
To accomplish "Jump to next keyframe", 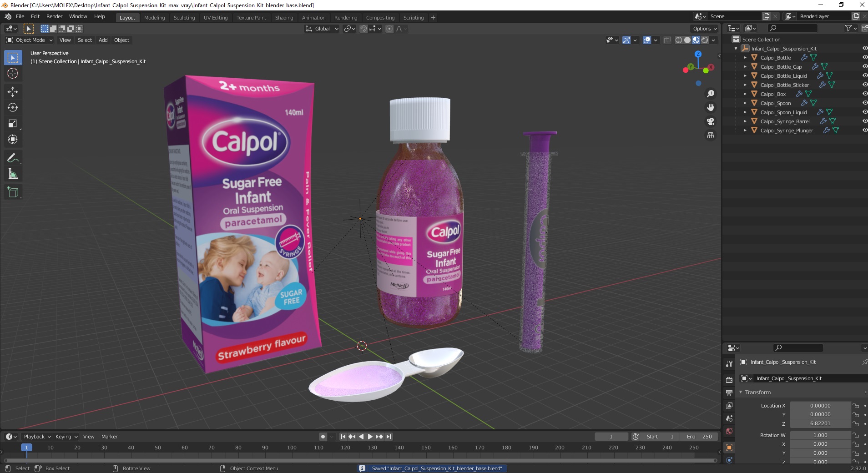I will 379,437.
